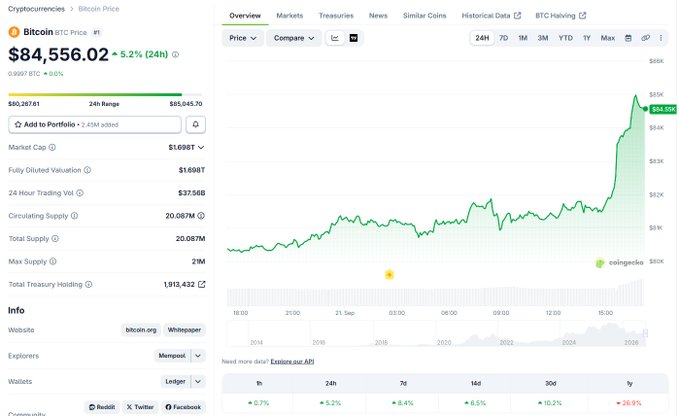Select the 1M time range
Screen dimensions: 679x416
tap(523, 38)
